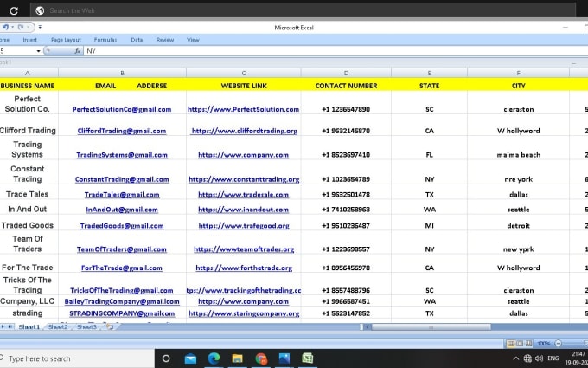Open https://www.cliffordtrading.org link
Viewport: 588px width, 368px height.
click(x=244, y=131)
